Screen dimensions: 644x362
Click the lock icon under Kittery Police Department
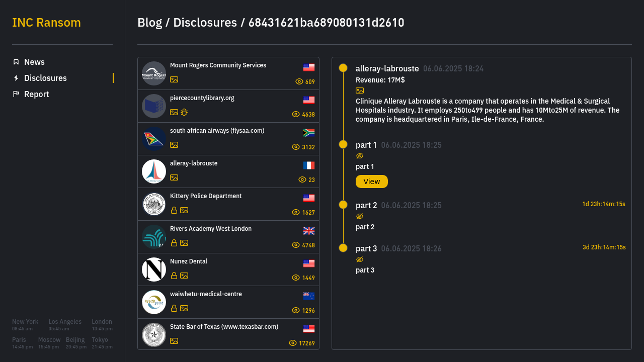click(174, 210)
